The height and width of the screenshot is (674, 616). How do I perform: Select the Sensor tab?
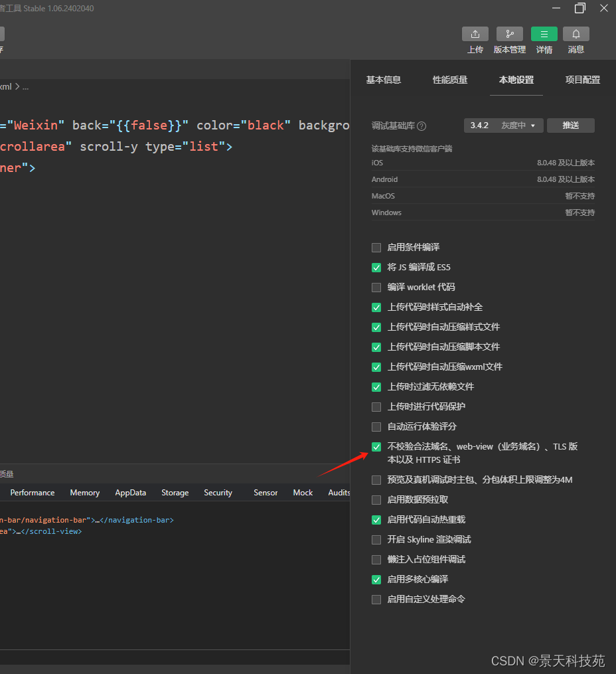point(266,493)
